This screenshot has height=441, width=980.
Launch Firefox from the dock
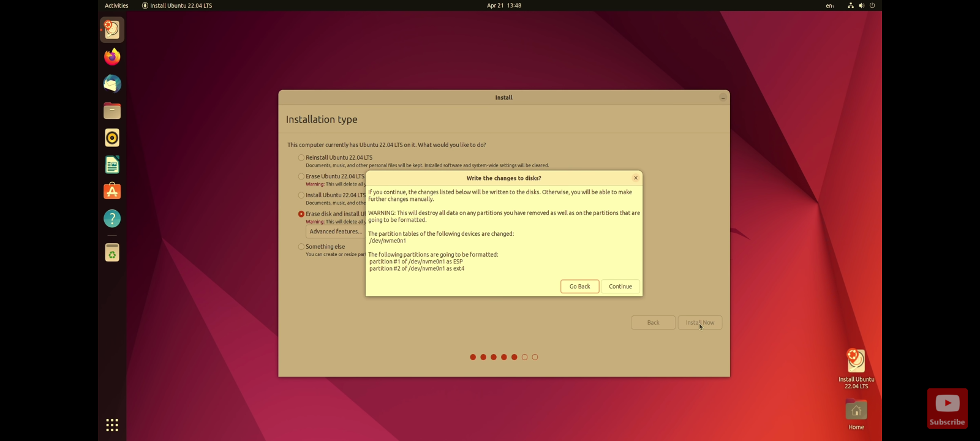tap(112, 57)
